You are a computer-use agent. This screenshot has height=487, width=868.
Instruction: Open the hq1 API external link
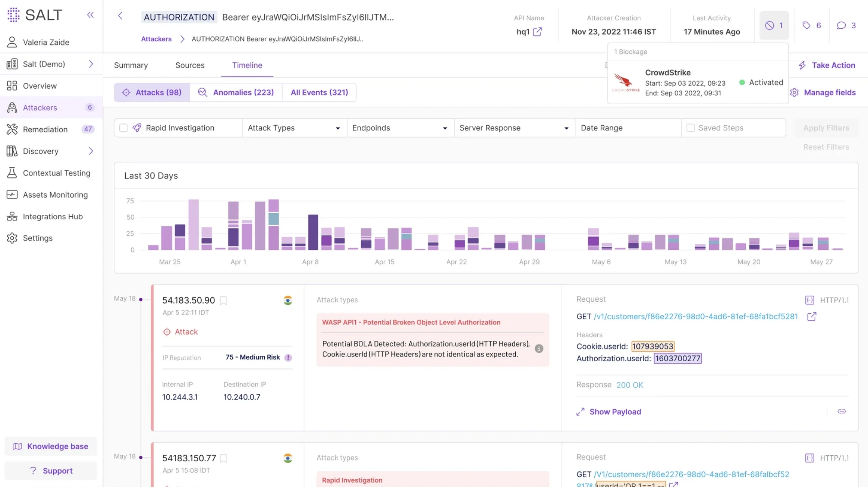537,32
